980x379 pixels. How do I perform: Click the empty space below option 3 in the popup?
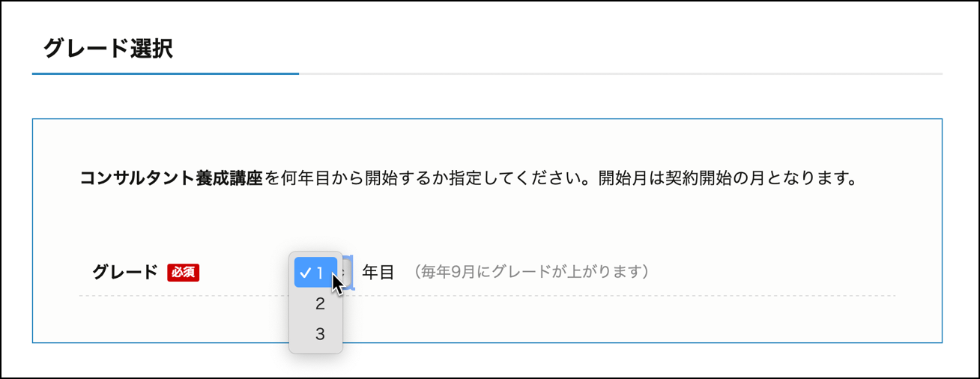pos(315,349)
